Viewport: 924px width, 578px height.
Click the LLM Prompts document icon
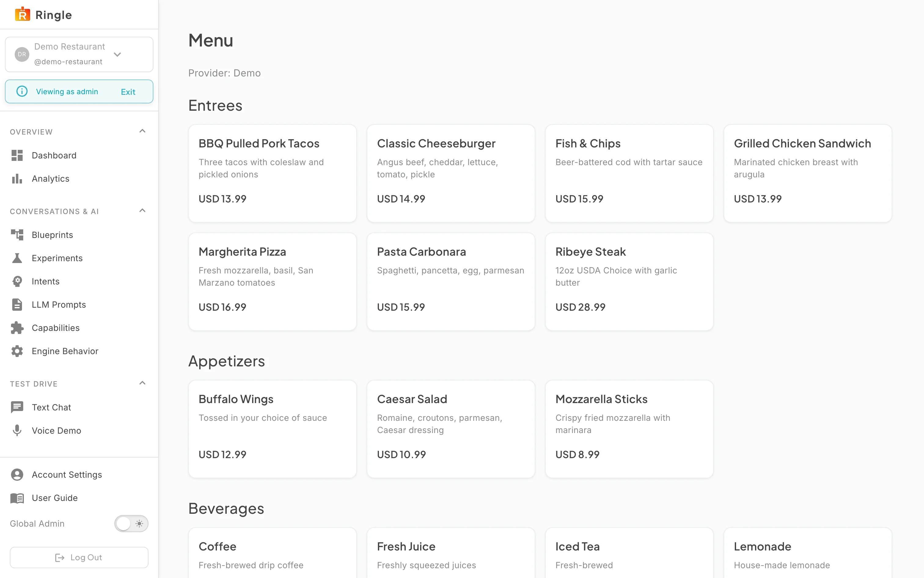coord(17,305)
